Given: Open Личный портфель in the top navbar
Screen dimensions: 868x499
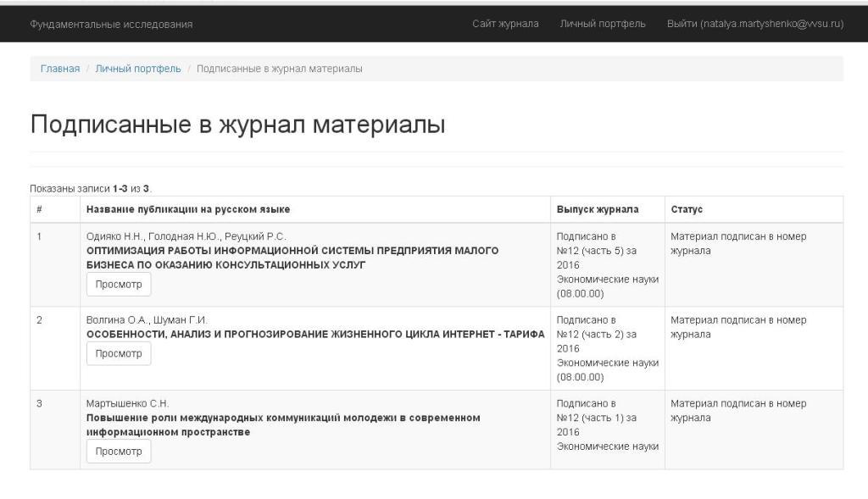Looking at the screenshot, I should coord(602,24).
